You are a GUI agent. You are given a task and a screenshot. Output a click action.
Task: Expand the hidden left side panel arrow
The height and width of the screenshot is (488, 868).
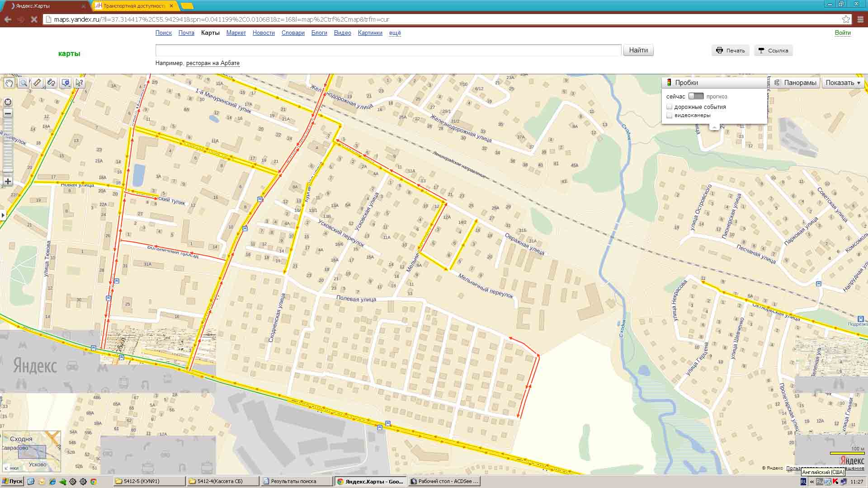coord(3,215)
